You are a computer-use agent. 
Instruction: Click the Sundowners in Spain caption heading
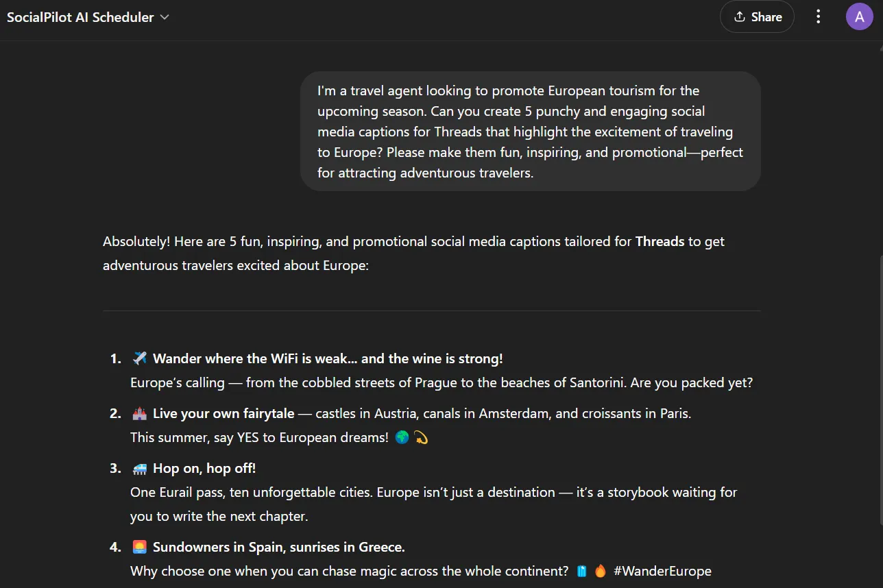(279, 546)
